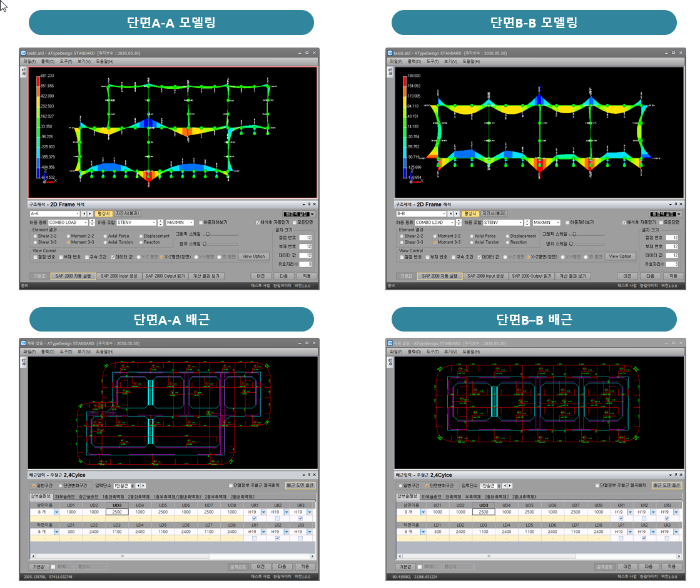Select Displacement radio in B-B modeling window
The image size is (700, 588).
[x=507, y=236]
